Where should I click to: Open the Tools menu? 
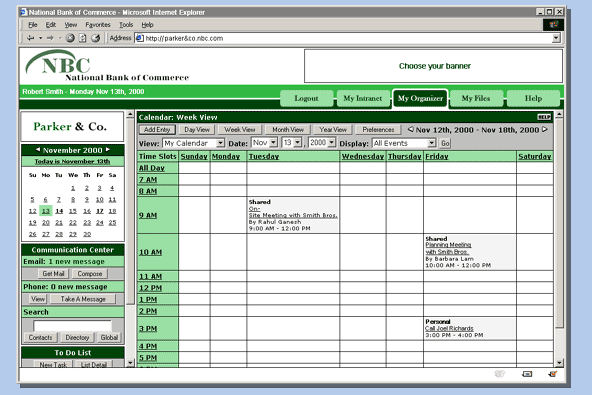126,25
